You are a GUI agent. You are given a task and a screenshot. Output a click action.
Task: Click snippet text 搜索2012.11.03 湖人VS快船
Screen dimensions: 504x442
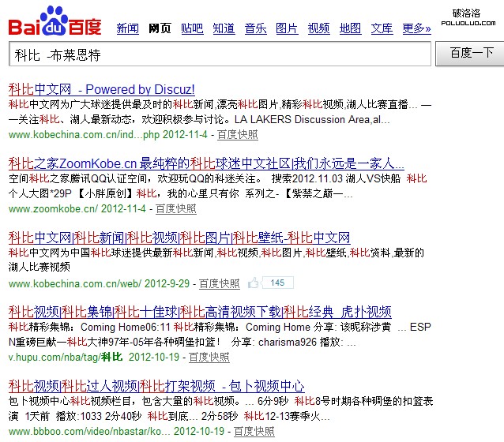[336, 178]
